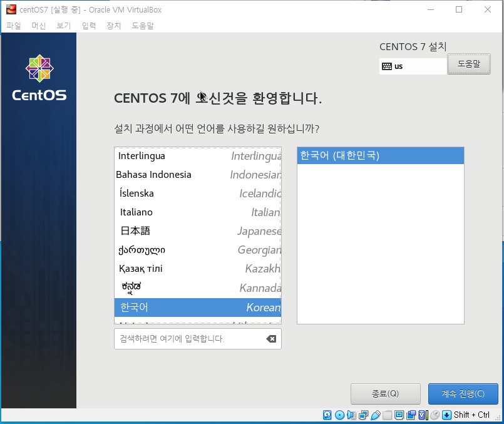Open the 보기 menu
Screen dimensions: 504x424
tap(64, 26)
